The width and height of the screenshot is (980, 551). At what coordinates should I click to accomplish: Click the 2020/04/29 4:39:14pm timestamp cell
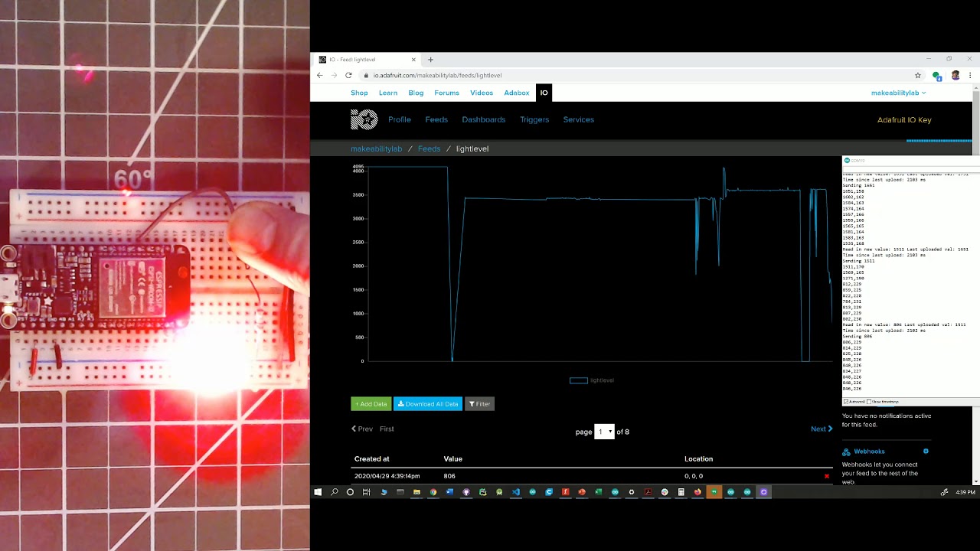click(x=387, y=476)
